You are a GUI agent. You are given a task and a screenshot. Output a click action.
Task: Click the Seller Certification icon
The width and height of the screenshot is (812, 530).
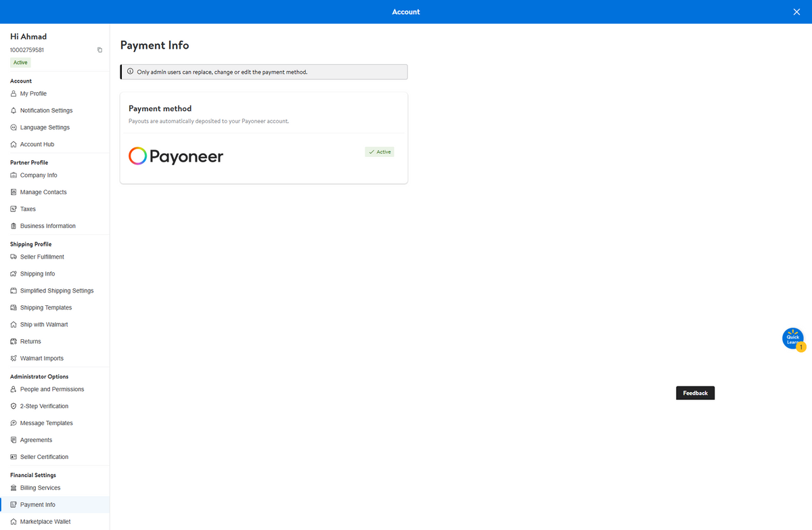(x=14, y=457)
